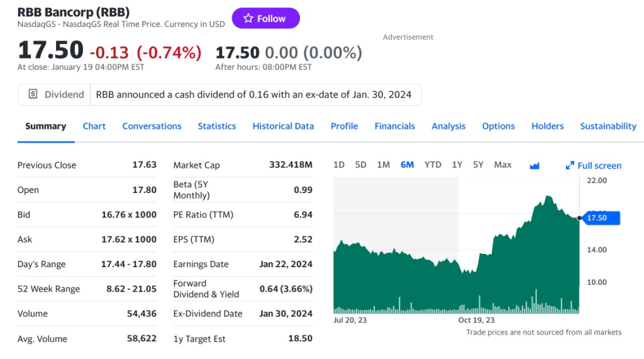Open the Financials tab
This screenshot has width=644, height=359.
point(394,126)
